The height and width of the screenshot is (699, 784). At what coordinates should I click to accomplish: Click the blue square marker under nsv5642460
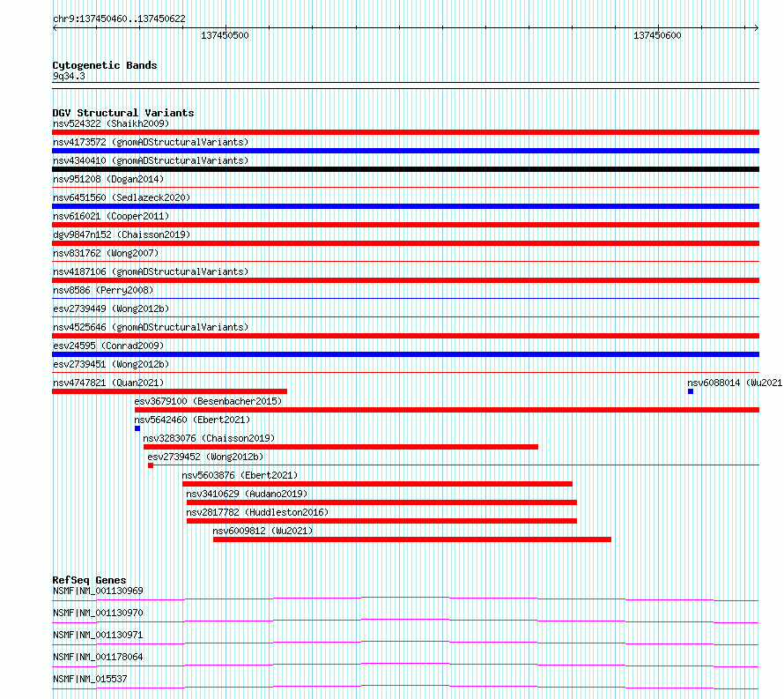click(x=137, y=428)
